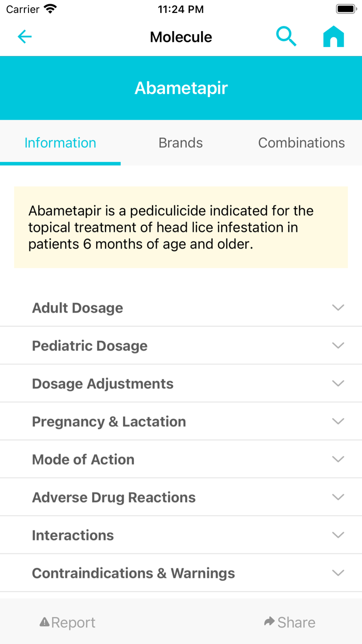
Task: Click the Share button label
Action: coord(296,622)
